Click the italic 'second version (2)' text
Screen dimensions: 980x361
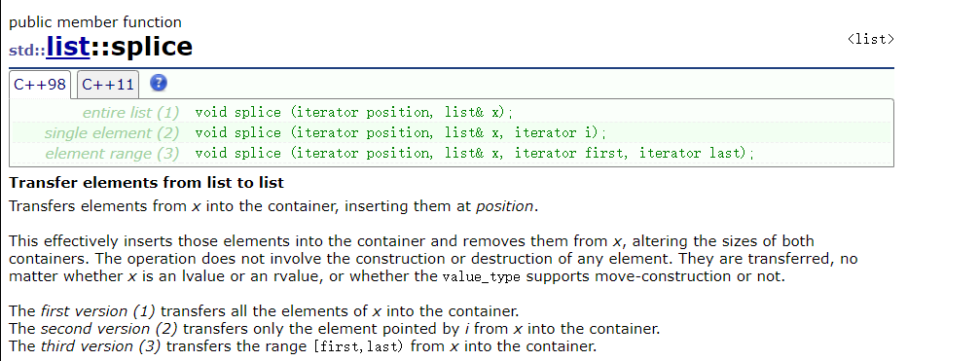[x=110, y=329]
